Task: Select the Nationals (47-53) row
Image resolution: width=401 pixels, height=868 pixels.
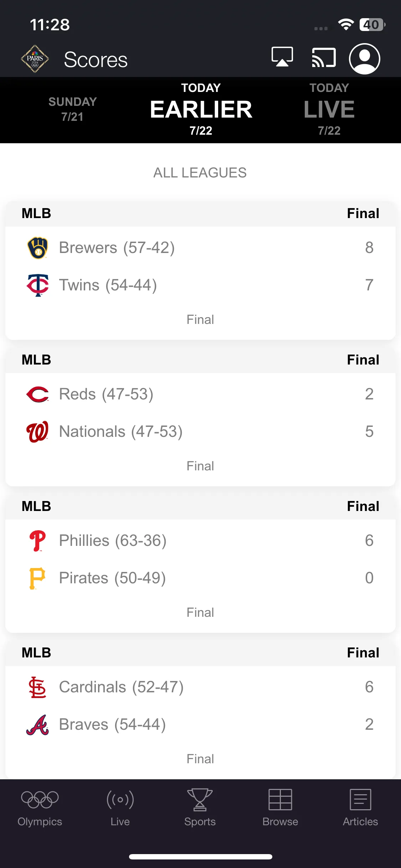Action: pos(200,432)
